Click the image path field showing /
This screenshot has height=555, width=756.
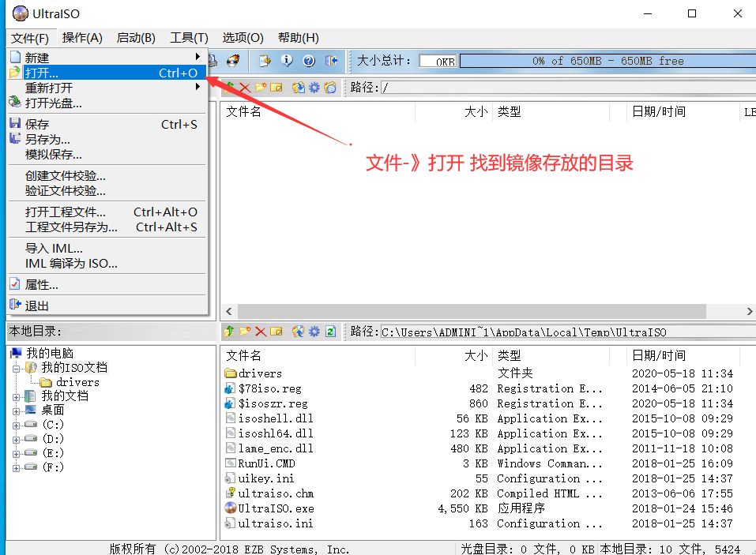[x=569, y=88]
